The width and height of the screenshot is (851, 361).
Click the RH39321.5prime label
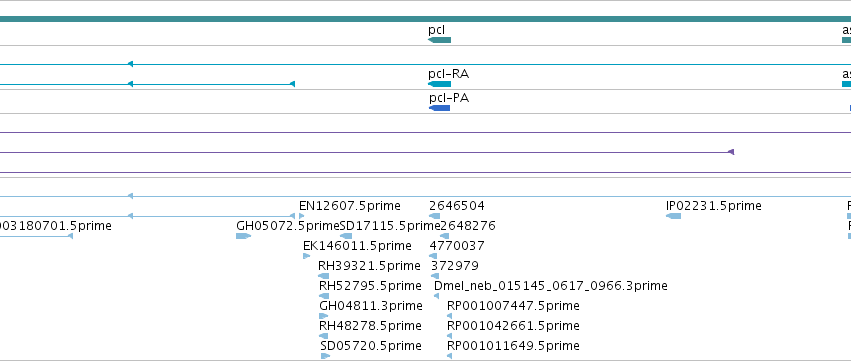[369, 265]
